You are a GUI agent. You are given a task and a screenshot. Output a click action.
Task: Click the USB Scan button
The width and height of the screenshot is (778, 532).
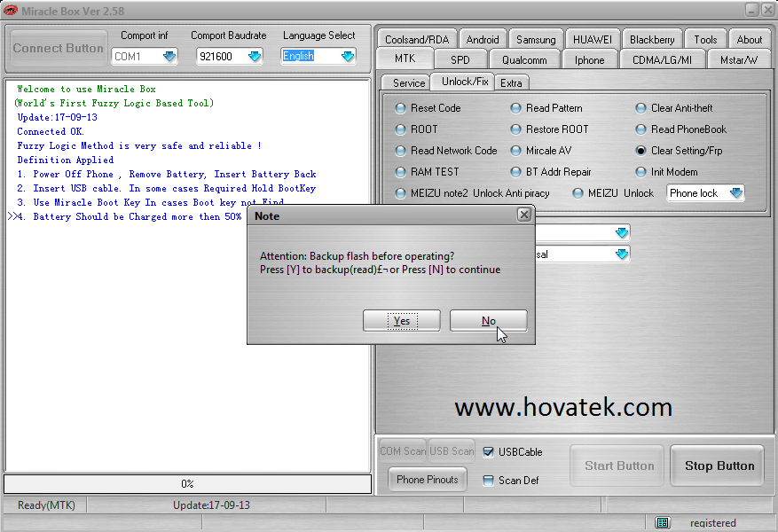(x=452, y=451)
